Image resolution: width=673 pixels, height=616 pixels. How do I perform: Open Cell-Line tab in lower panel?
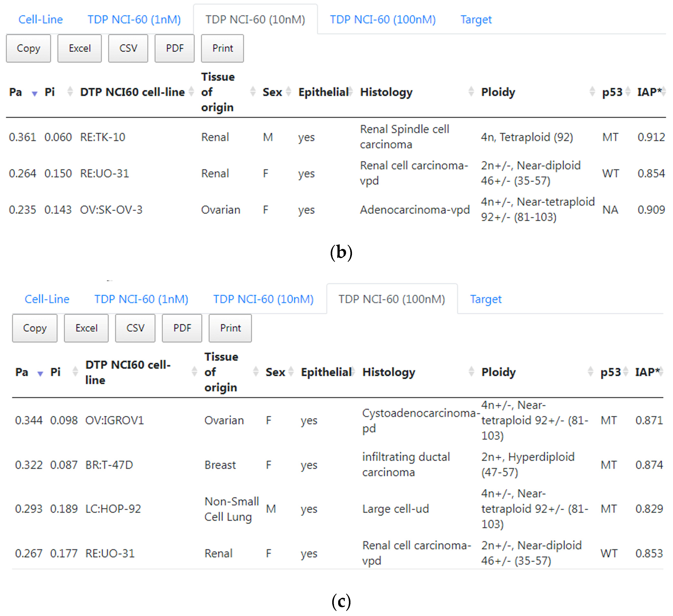(47, 299)
